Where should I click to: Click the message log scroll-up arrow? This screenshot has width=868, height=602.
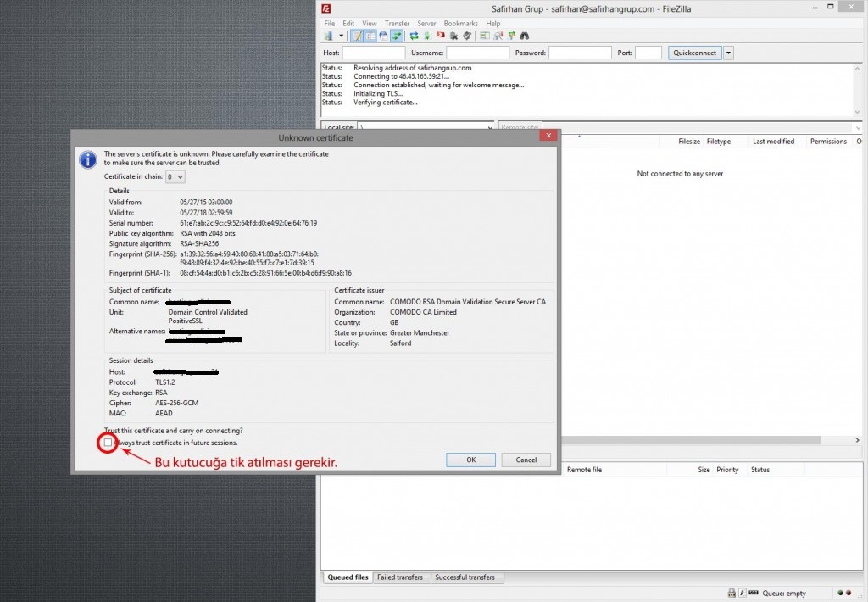(x=858, y=69)
